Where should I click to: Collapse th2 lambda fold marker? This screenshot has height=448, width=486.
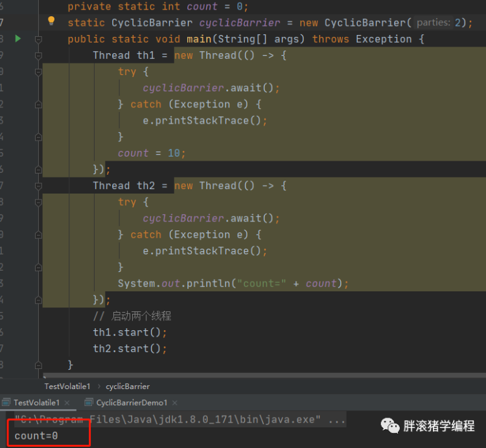click(38, 186)
